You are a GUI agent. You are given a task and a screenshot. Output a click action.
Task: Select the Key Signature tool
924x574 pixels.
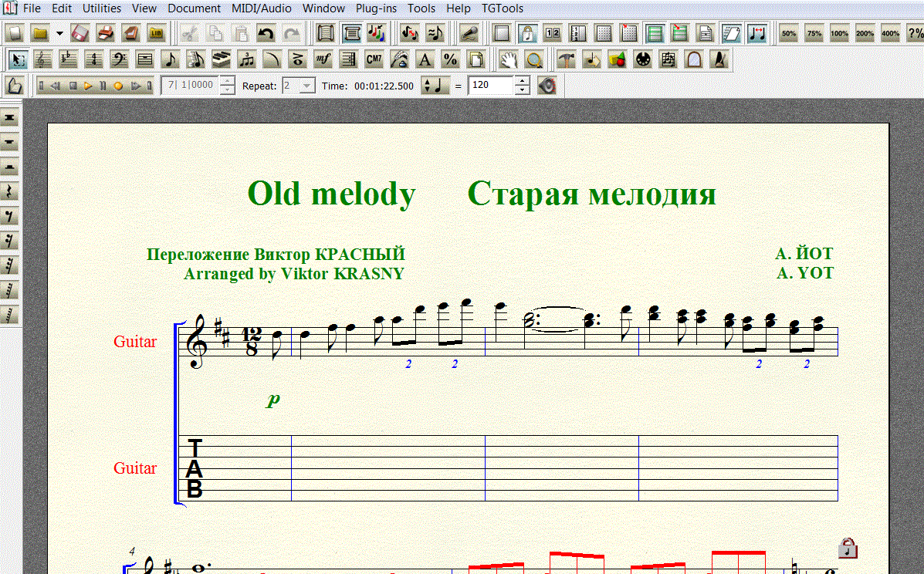[68, 59]
